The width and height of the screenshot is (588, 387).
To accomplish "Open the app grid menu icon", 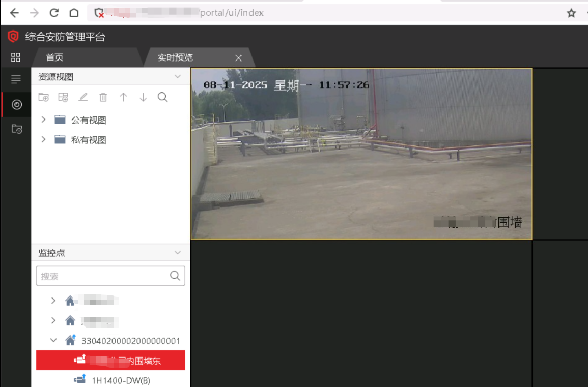I will [15, 57].
